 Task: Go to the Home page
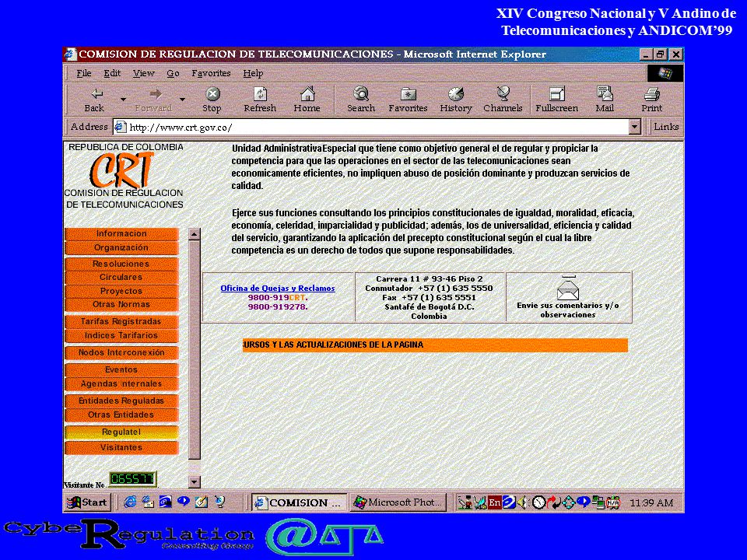click(x=307, y=100)
